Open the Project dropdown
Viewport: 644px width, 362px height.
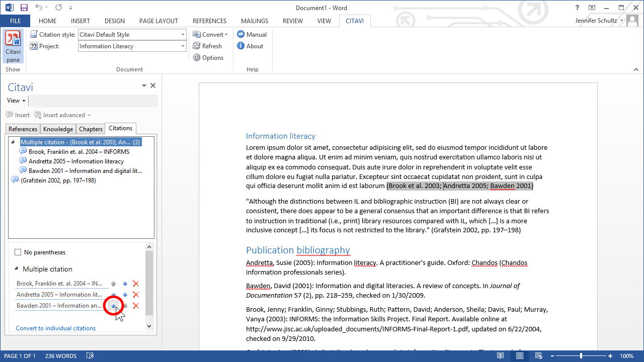coord(183,46)
